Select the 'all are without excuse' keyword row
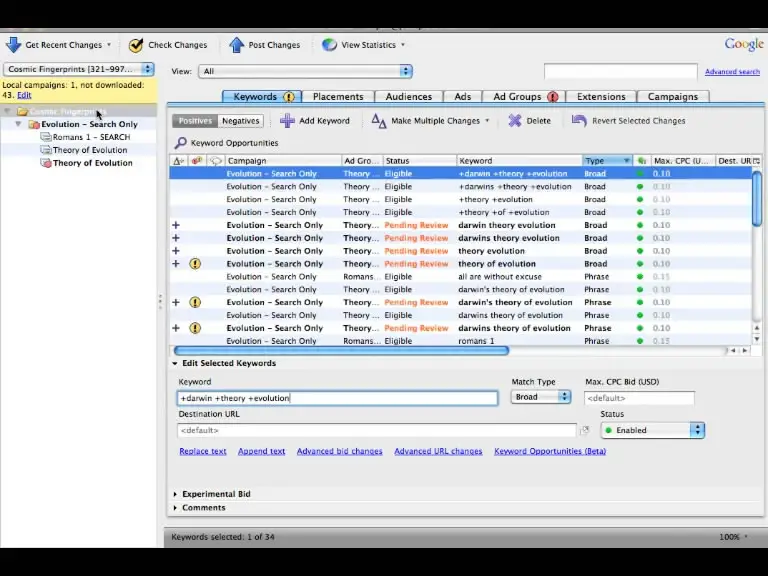768x576 pixels. 460,277
